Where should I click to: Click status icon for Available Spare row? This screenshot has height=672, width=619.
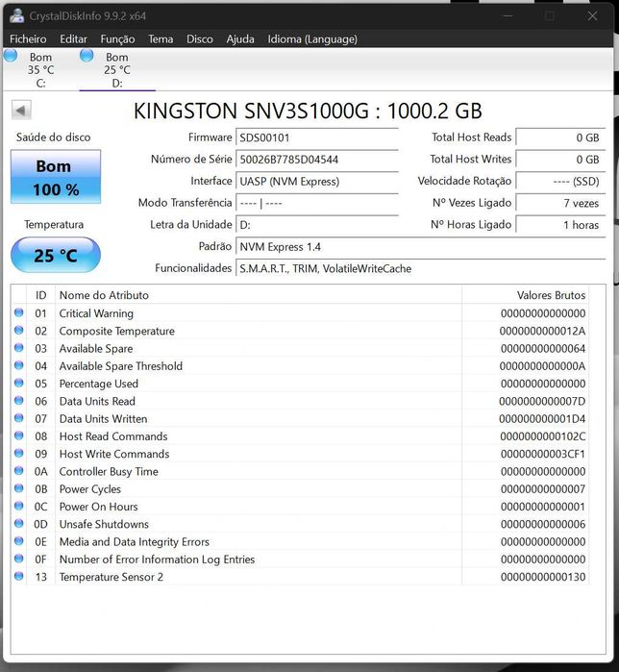click(19, 348)
